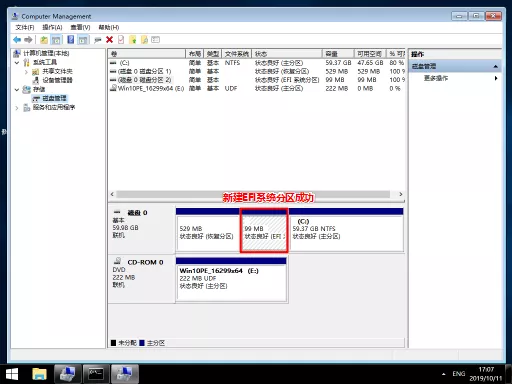Sort by the 容量 column header

[x=338, y=54]
